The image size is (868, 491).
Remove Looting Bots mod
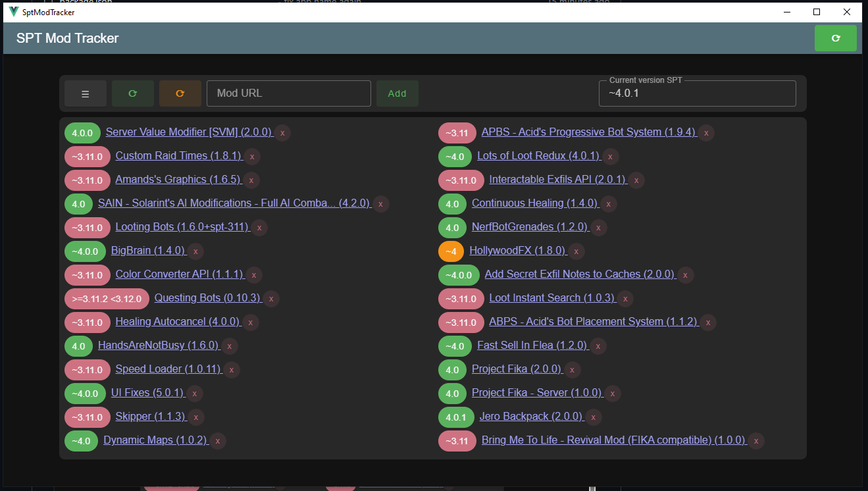[x=259, y=227]
